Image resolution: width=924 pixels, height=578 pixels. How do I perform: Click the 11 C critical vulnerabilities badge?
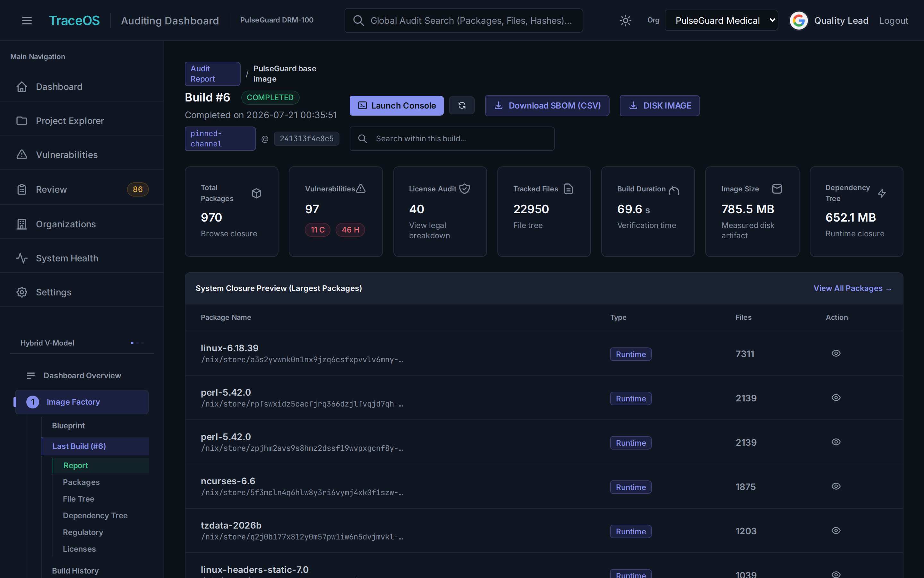click(x=318, y=230)
